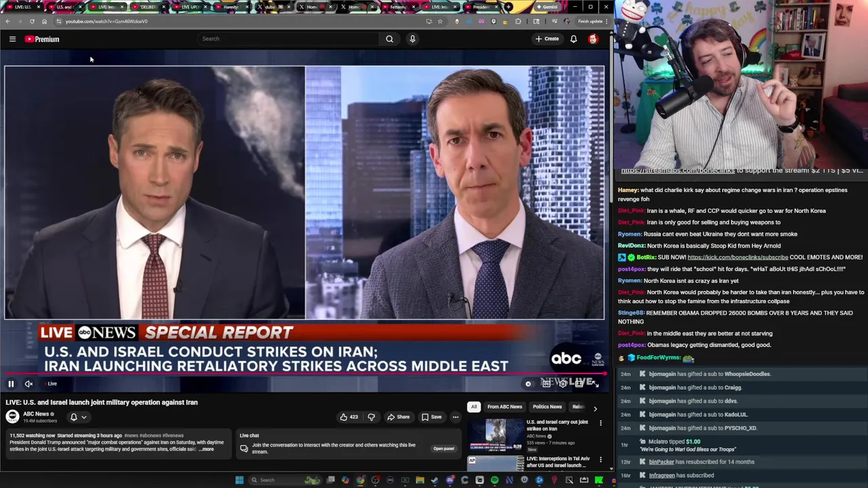Open the YouTube hamburger guide menu
Viewport: 868px width, 488px height.
tap(12, 39)
